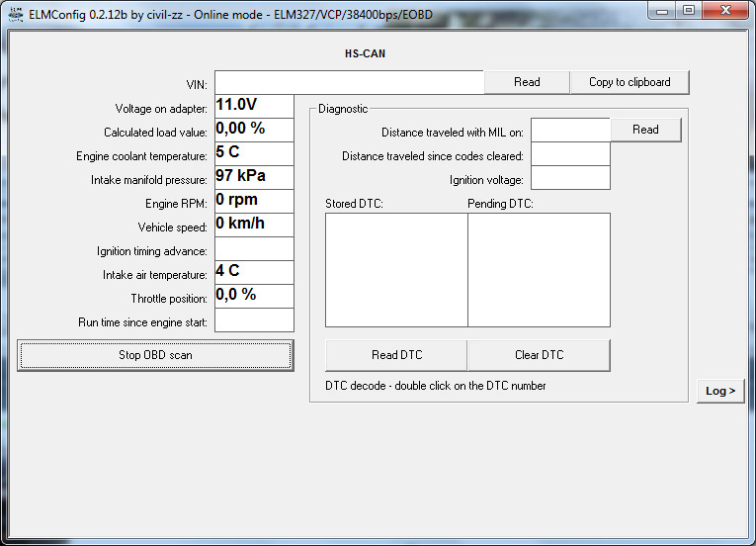Read distance traveled with MIL on
This screenshot has width=756, height=546.
click(x=645, y=130)
